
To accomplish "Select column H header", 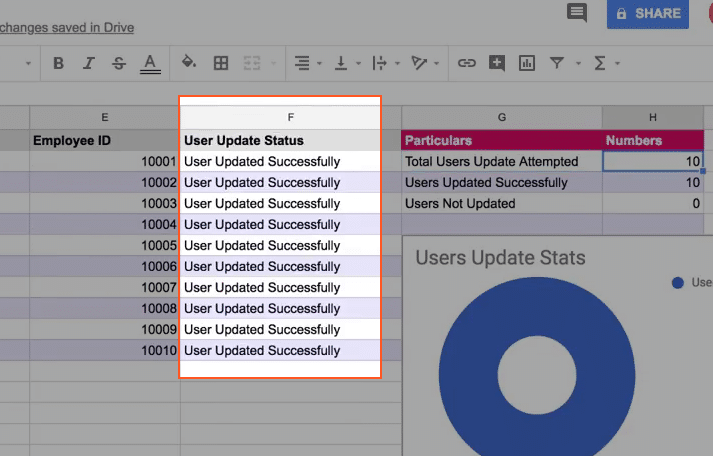I will (653, 117).
